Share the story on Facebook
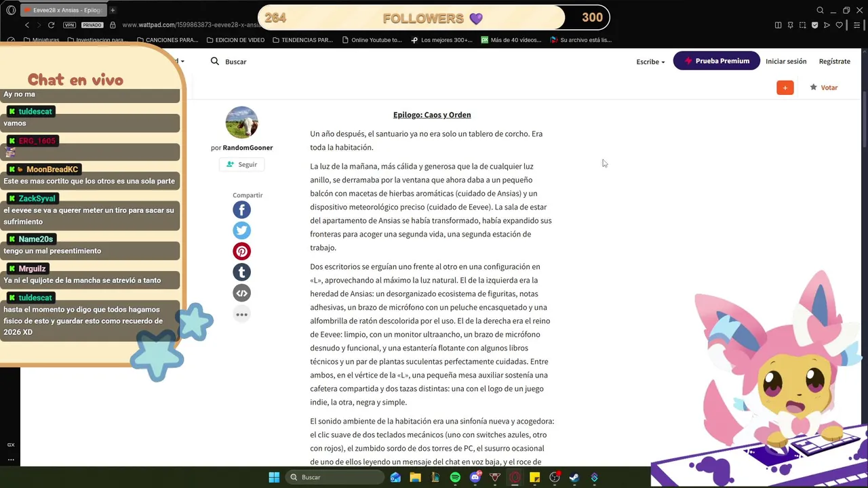 [241, 209]
